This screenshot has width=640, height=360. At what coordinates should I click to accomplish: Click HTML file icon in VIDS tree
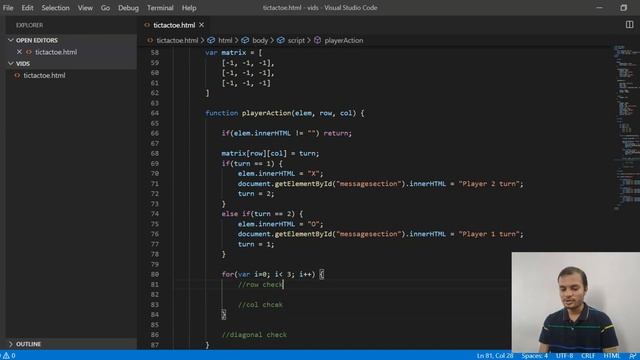point(17,75)
